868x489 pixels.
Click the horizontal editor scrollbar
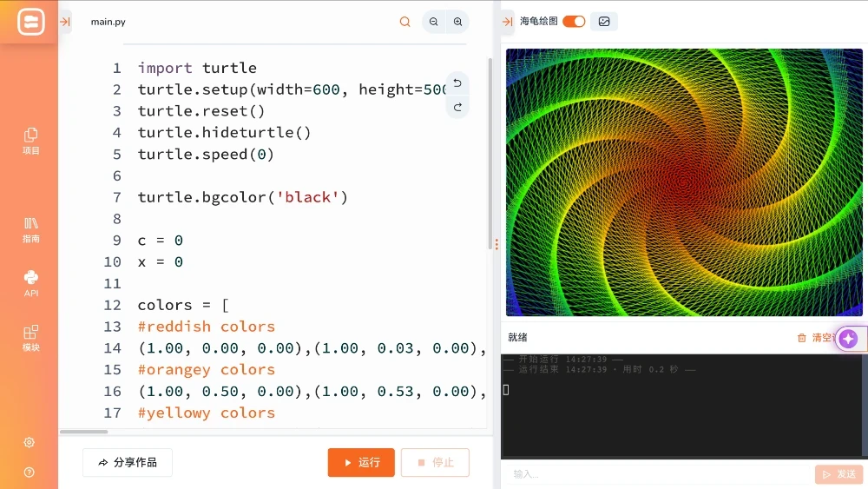tap(83, 432)
